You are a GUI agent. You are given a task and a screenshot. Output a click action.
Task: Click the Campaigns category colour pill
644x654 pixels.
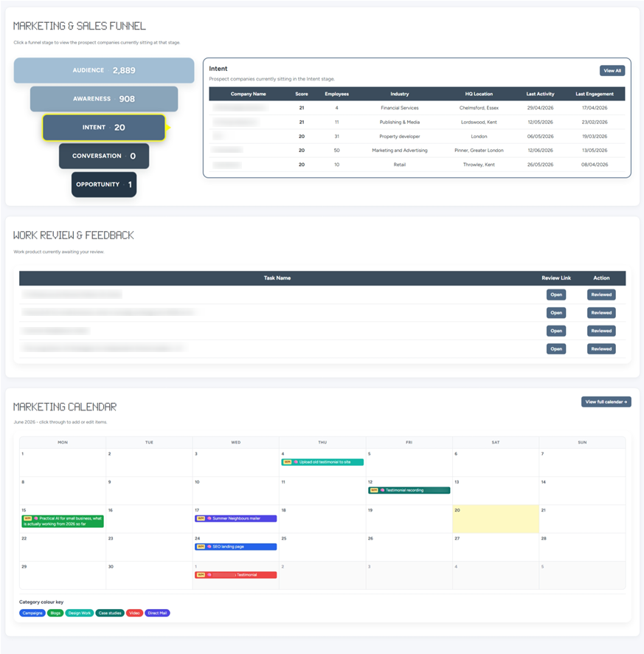(x=32, y=613)
